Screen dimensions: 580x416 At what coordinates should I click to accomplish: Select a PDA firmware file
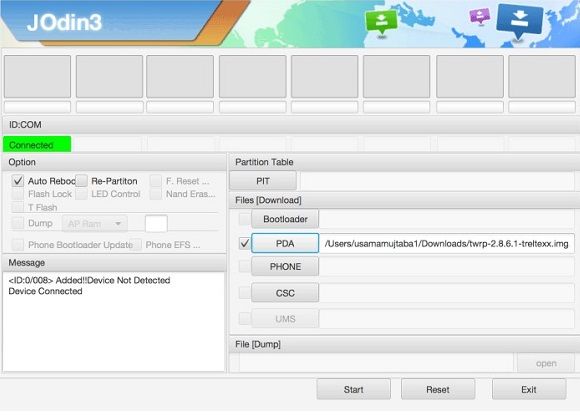pos(285,243)
